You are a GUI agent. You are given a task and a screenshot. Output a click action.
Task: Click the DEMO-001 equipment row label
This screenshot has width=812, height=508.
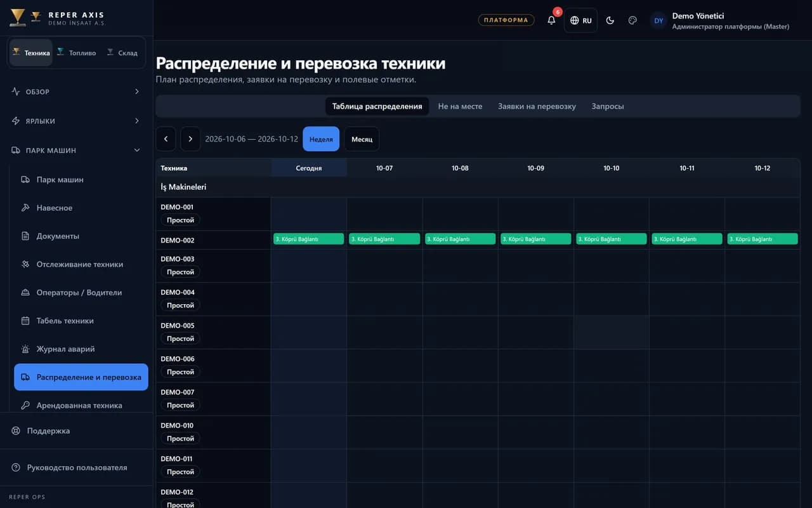[x=177, y=207]
